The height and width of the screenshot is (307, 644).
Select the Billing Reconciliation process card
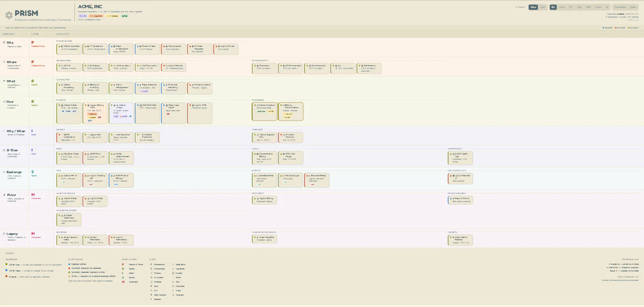(291, 111)
